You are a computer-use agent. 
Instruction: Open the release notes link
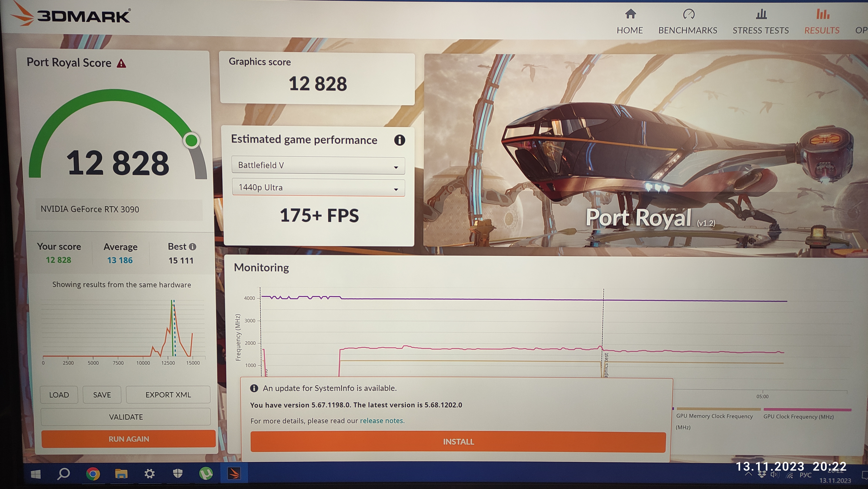coord(381,421)
